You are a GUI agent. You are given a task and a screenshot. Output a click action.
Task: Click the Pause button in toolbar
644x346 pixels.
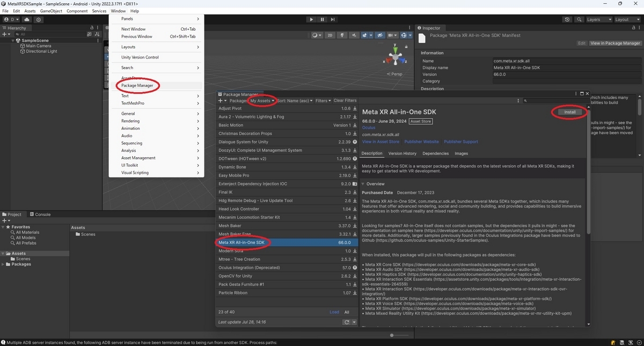pos(323,19)
